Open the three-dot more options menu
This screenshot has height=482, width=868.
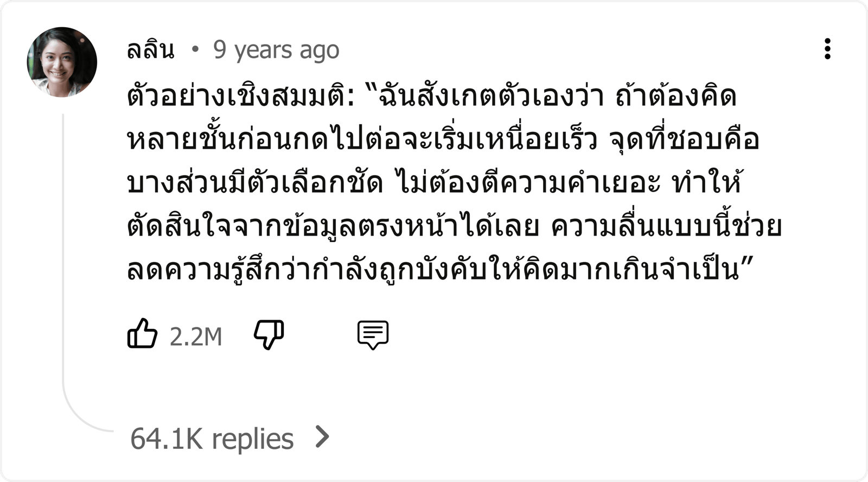827,49
